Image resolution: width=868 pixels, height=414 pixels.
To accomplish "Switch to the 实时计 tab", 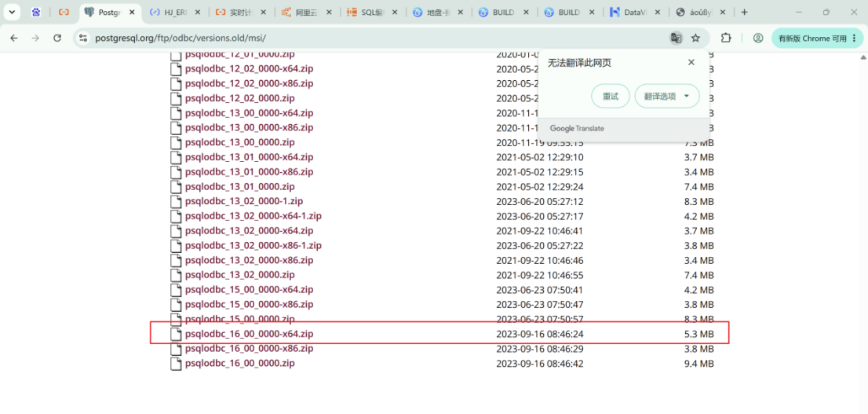I will [240, 12].
